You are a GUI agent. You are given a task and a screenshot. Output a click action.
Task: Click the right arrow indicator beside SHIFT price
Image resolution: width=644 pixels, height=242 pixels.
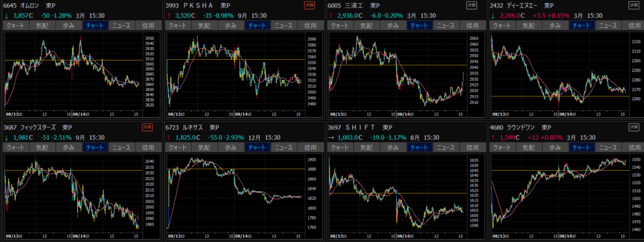point(331,137)
